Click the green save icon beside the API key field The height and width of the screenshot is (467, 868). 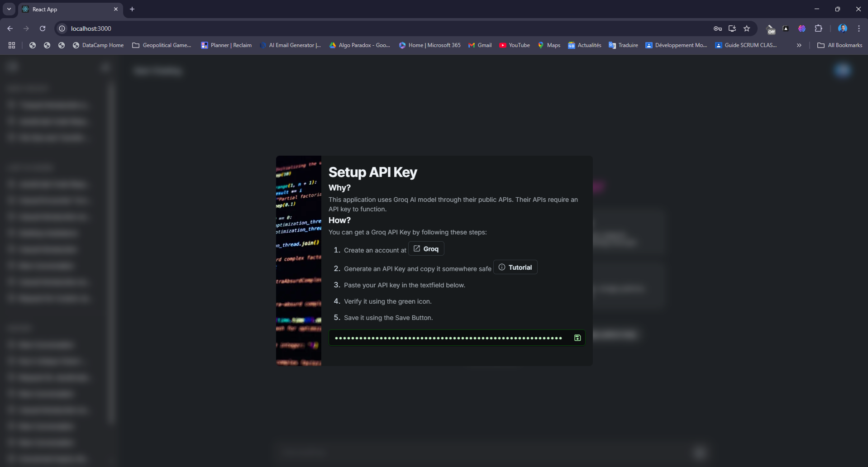point(577,338)
